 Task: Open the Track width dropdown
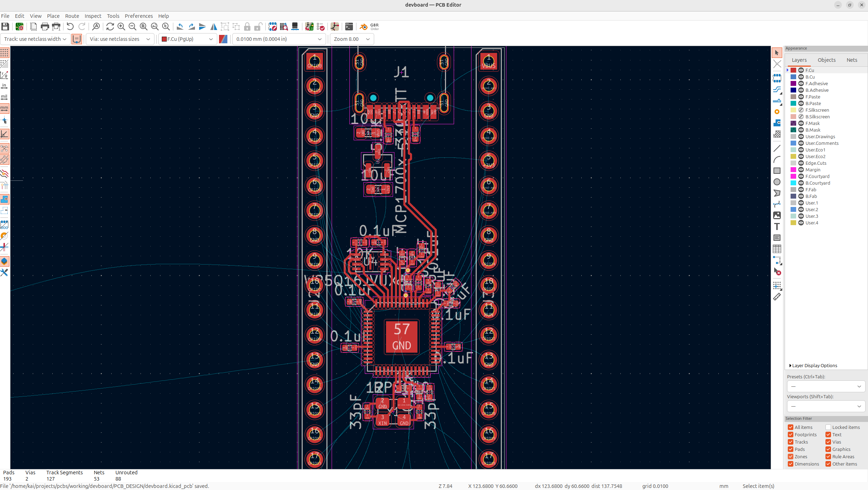tap(35, 39)
